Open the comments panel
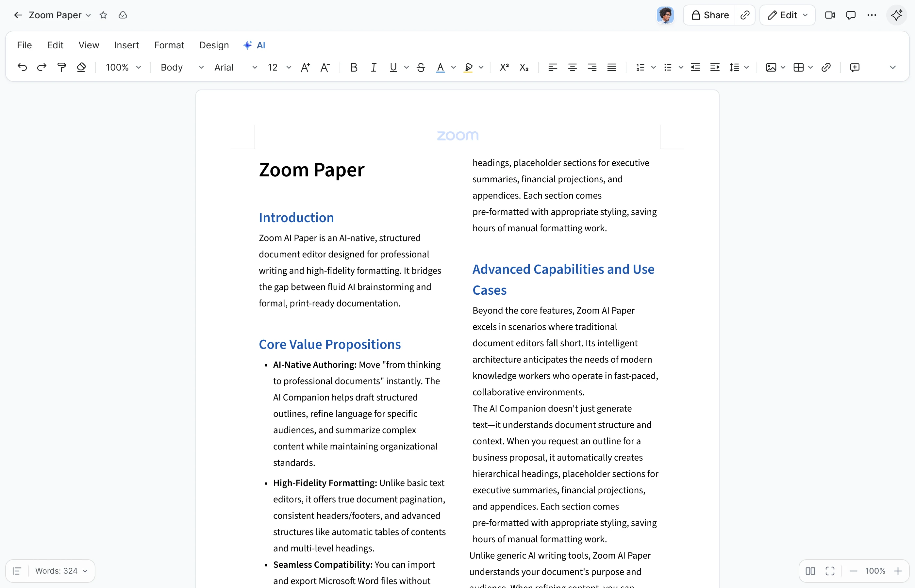Viewport: 915px width, 588px height. point(851,15)
